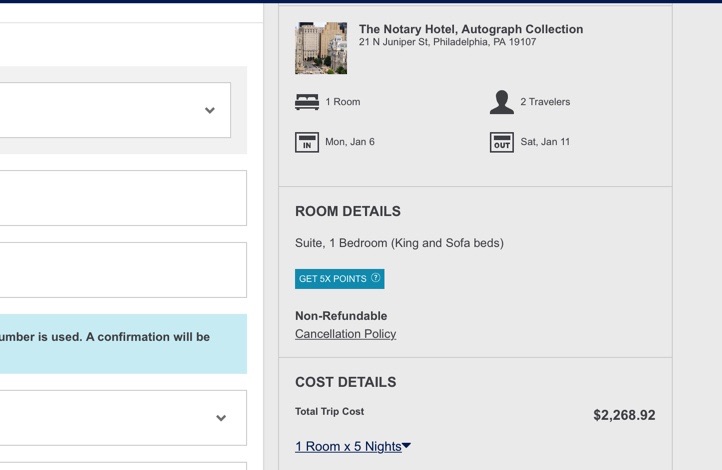The image size is (722, 470).
Task: Click the Mon, Jan 6 check-in date
Action: click(x=350, y=142)
